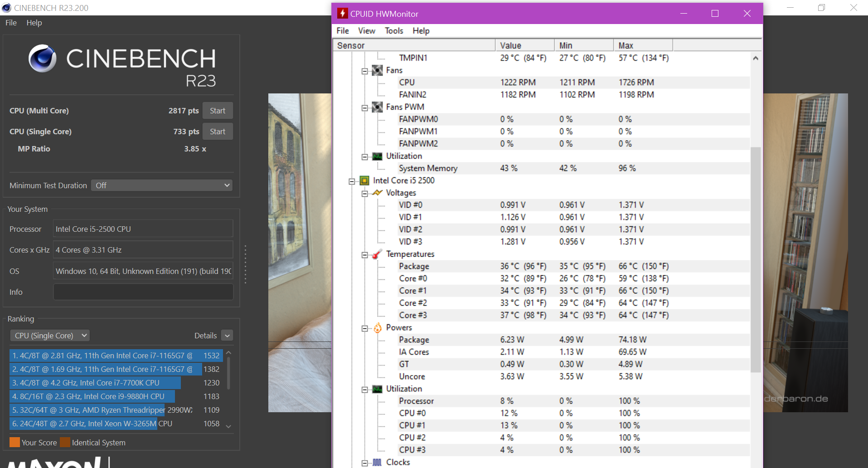Click the HWMonitor vertical scrollbar thumb
Image resolution: width=868 pixels, height=468 pixels.
(755, 259)
